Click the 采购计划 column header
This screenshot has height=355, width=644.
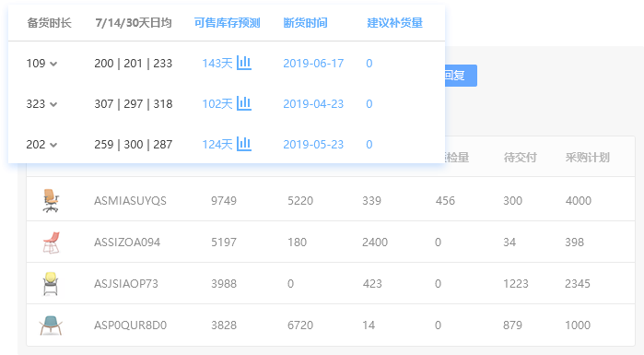click(587, 158)
